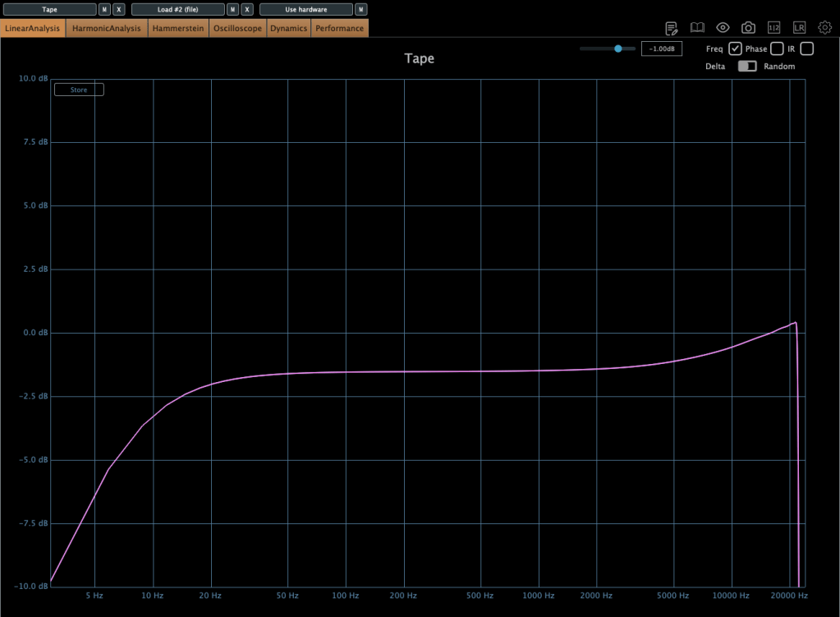840x617 pixels.
Task: Take a snapshot with the camera icon
Action: (748, 28)
